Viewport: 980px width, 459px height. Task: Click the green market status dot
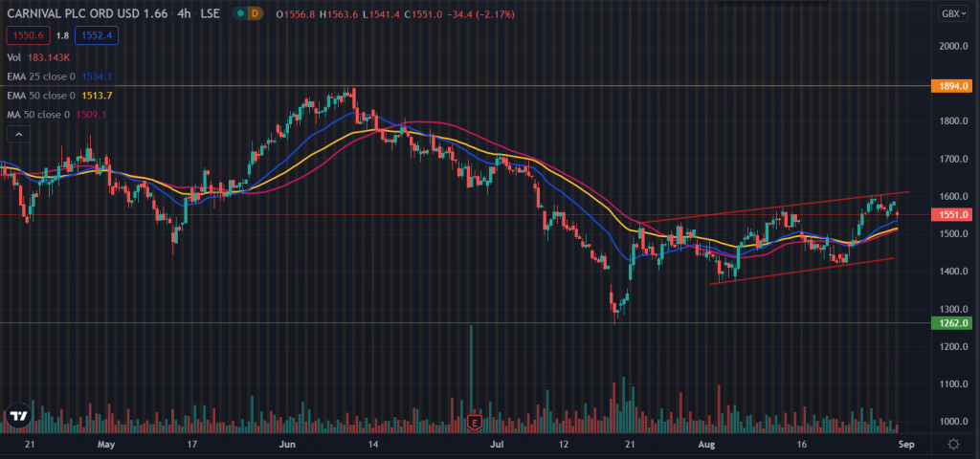click(x=240, y=13)
